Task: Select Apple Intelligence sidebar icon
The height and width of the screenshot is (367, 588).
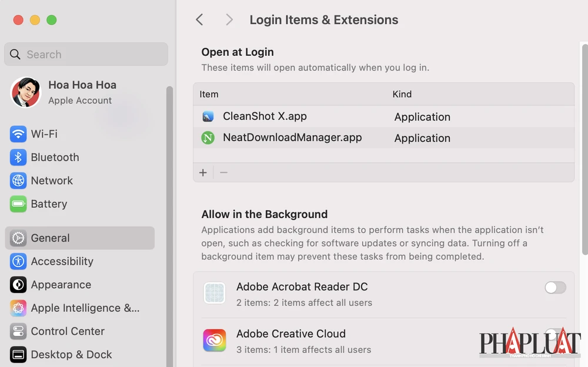Action: click(x=18, y=308)
